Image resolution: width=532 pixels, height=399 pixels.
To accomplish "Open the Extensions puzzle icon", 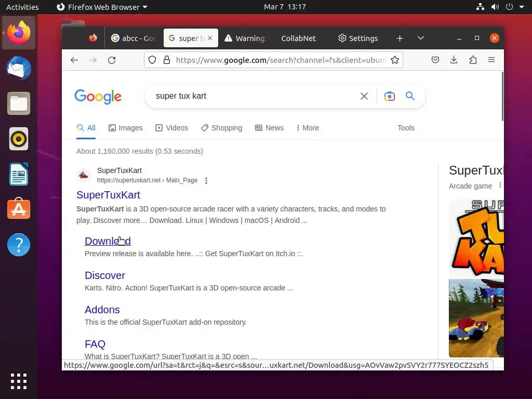I will click(x=473, y=60).
